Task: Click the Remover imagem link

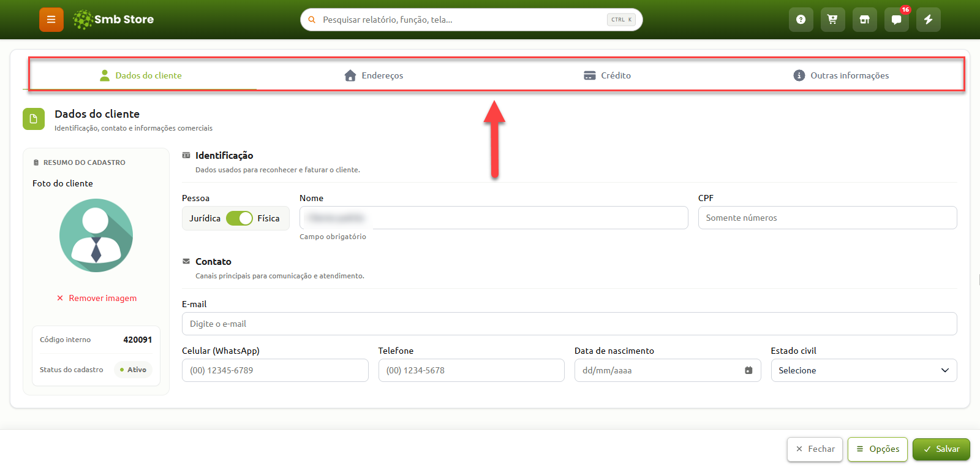Action: pos(97,298)
